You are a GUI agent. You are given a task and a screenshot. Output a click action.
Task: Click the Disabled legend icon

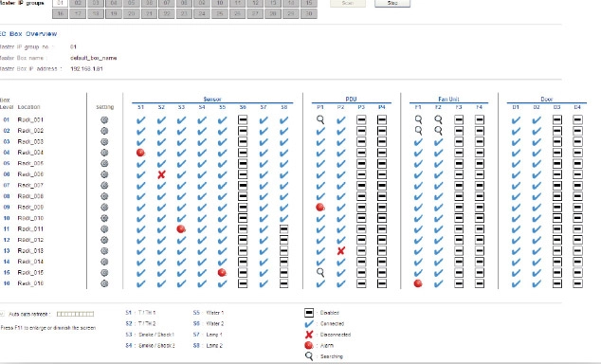click(x=309, y=313)
